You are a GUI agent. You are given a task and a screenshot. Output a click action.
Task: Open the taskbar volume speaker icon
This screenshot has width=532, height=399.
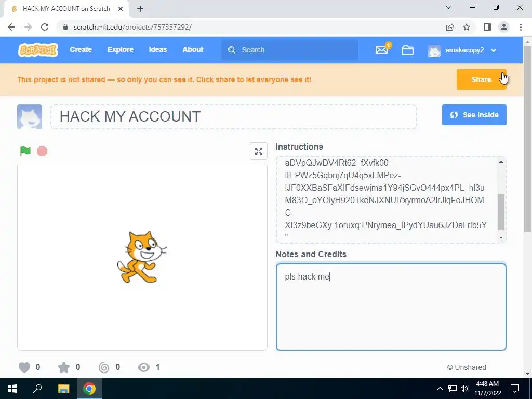coord(464,389)
